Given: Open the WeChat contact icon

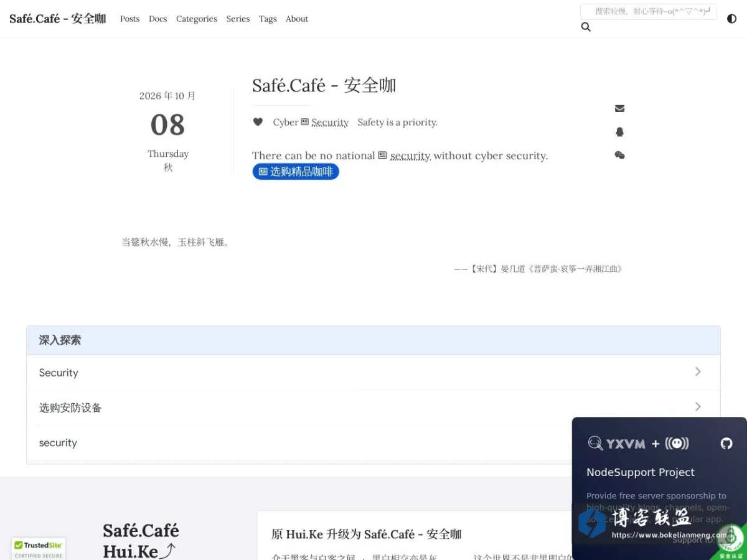Looking at the screenshot, I should pos(619,155).
